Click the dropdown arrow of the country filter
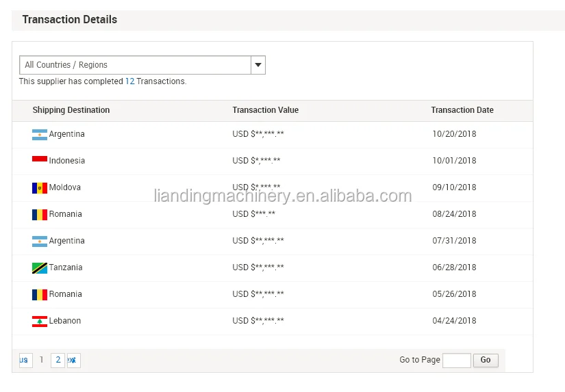Screen dimensions: 565x392 pos(258,65)
